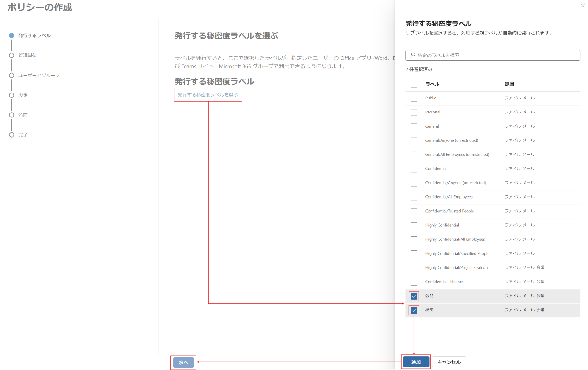
Task: Click the 次へ button
Action: pyautogui.click(x=183, y=362)
